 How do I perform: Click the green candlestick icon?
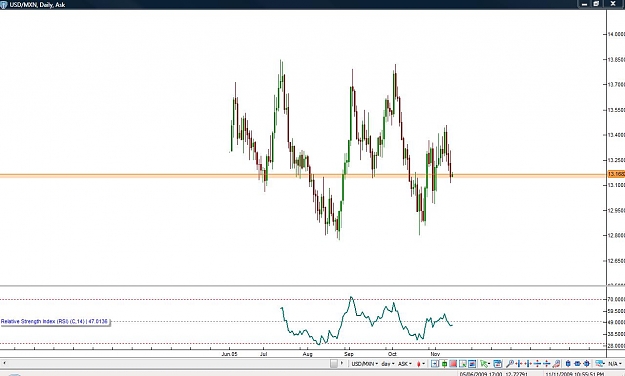tap(444, 364)
